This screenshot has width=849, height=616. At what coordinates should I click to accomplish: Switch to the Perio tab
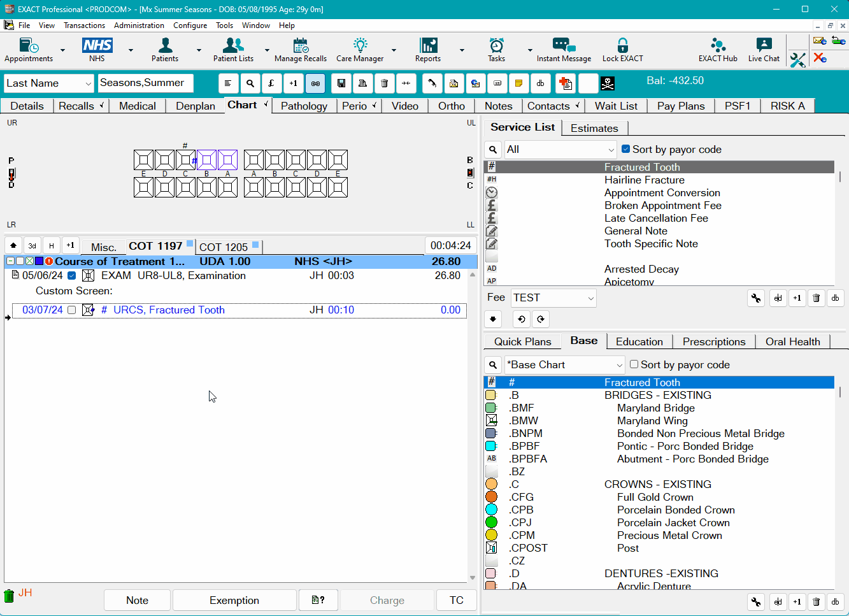pyautogui.click(x=358, y=106)
